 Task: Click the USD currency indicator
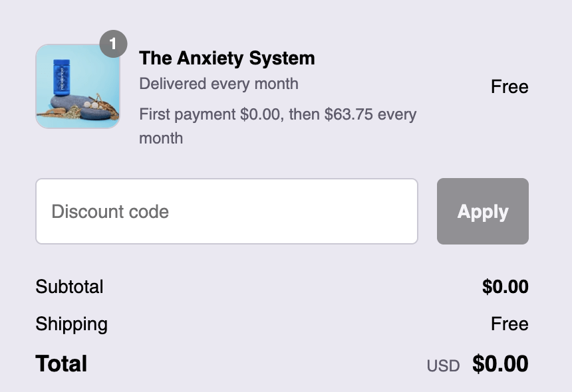443,365
